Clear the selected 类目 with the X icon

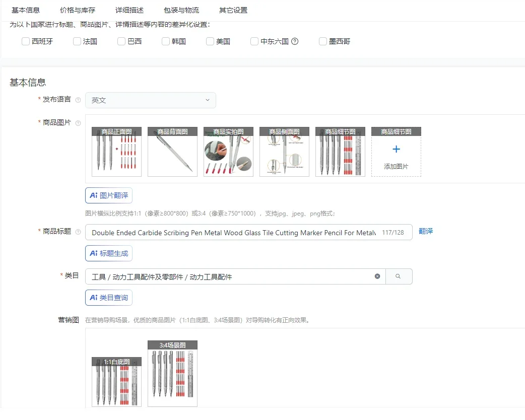pos(377,276)
